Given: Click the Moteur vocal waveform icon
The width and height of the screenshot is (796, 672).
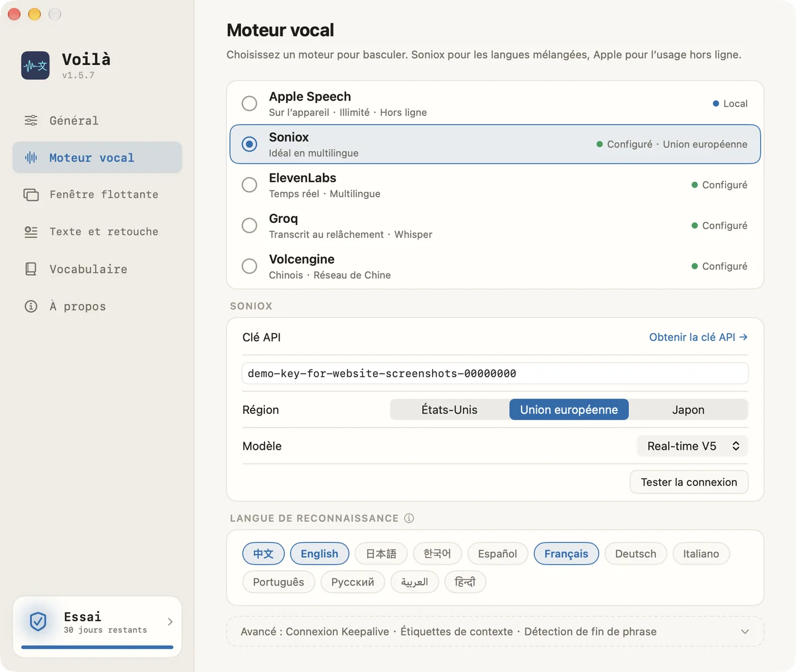Looking at the screenshot, I should point(31,157).
